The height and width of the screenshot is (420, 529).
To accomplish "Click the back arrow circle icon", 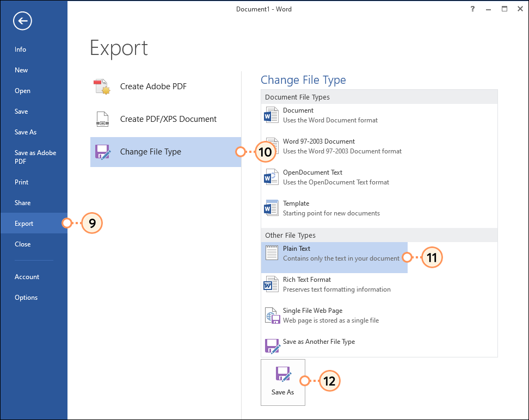I will (x=23, y=21).
